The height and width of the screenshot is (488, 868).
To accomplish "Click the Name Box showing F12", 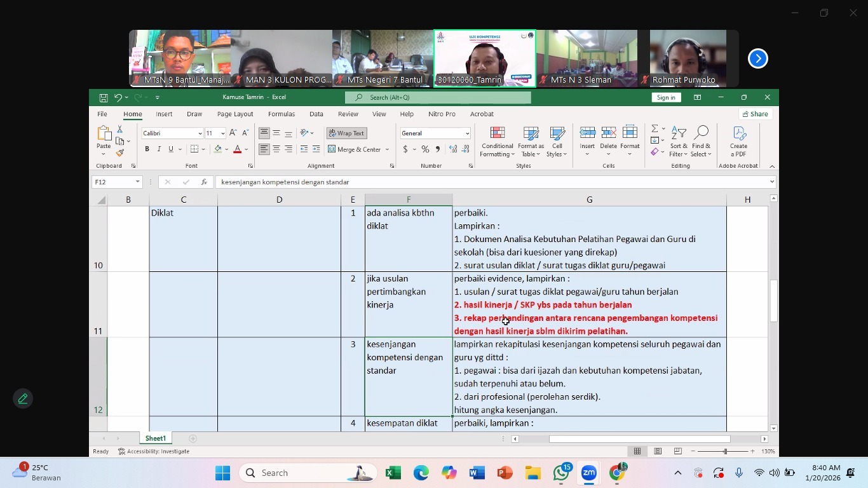I will click(114, 182).
